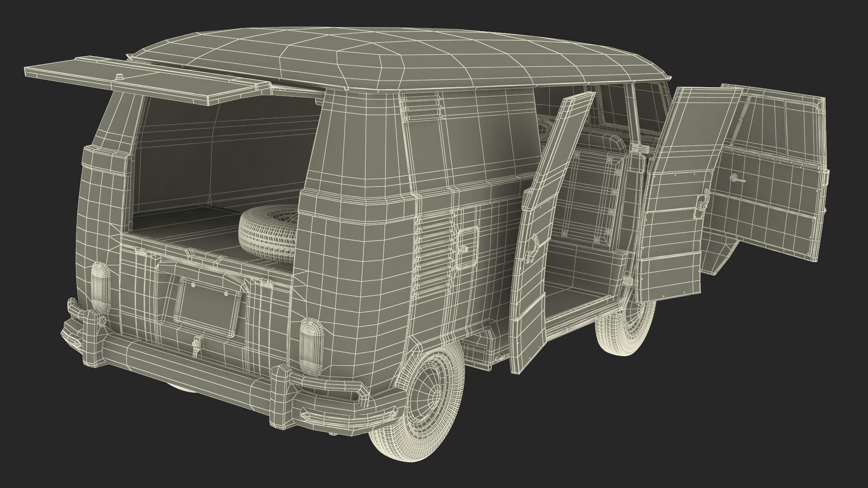Click the knob on top of rear hatch

point(120,77)
